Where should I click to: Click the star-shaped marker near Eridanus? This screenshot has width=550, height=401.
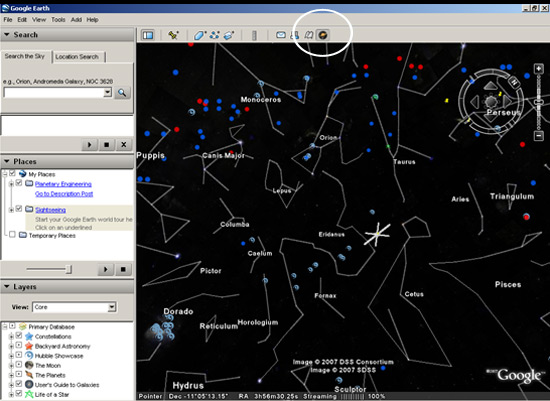377,234
